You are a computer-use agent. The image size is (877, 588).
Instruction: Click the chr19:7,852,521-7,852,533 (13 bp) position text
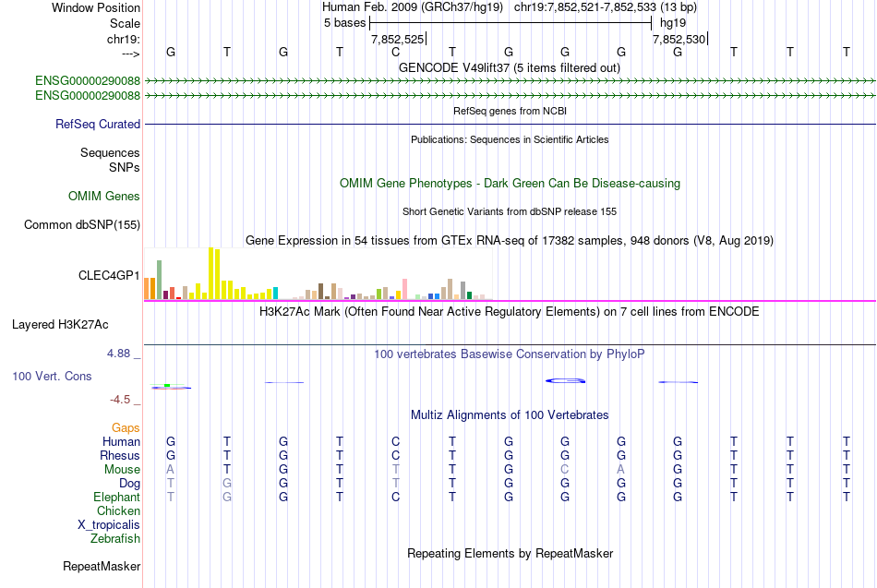coord(606,7)
